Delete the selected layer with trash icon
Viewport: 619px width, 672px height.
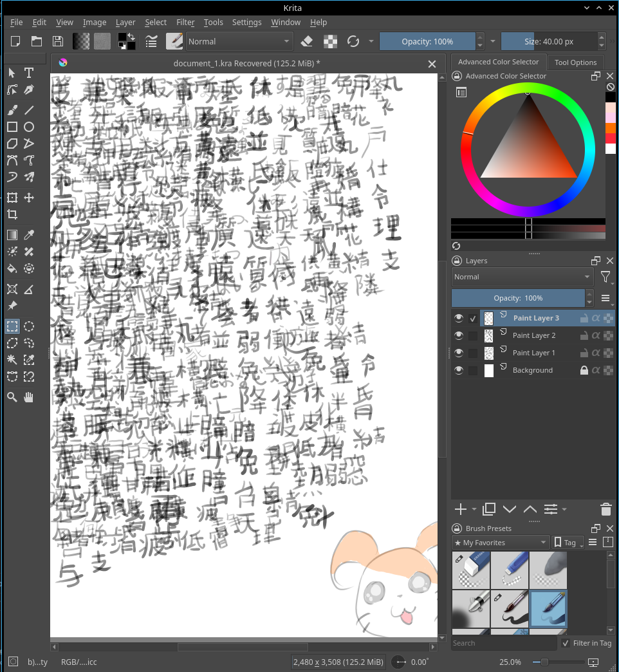click(x=605, y=509)
